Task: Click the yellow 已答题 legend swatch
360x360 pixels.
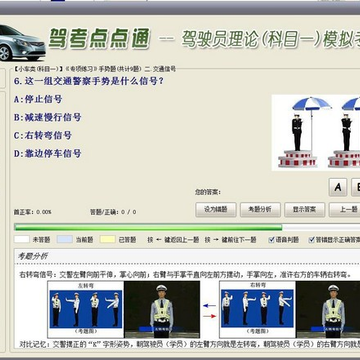Action: [x=108, y=239]
